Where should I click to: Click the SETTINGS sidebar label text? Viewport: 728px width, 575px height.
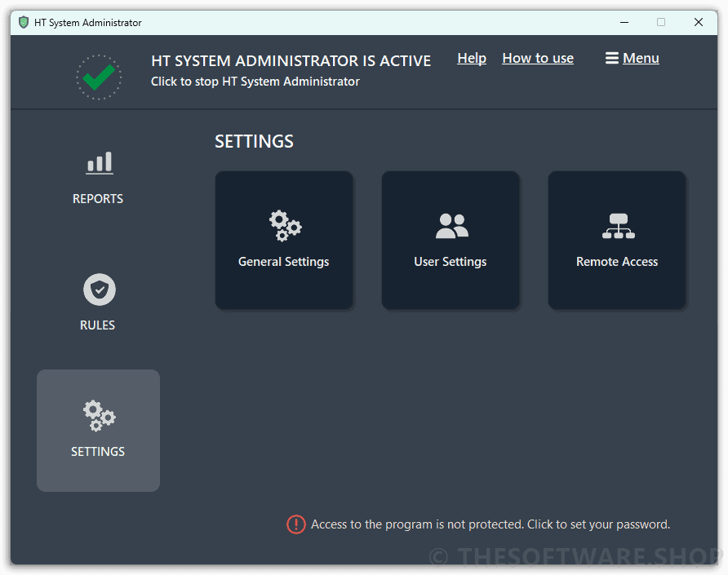(98, 452)
